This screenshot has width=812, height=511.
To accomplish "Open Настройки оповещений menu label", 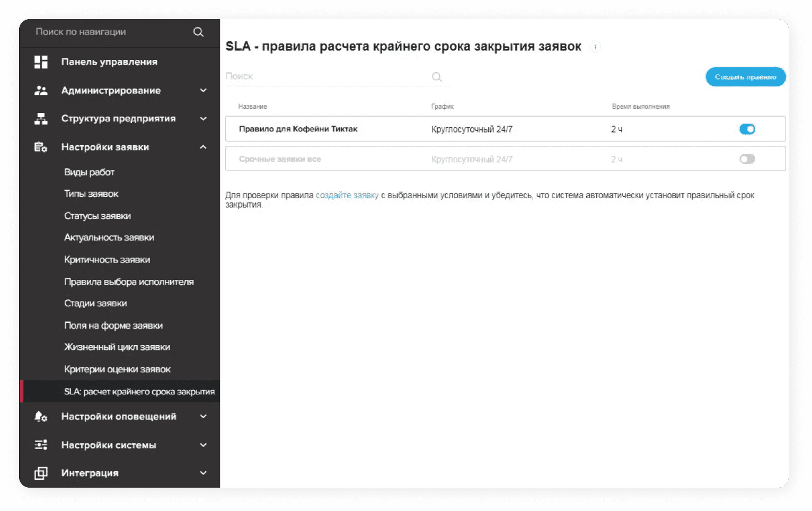I will click(119, 417).
